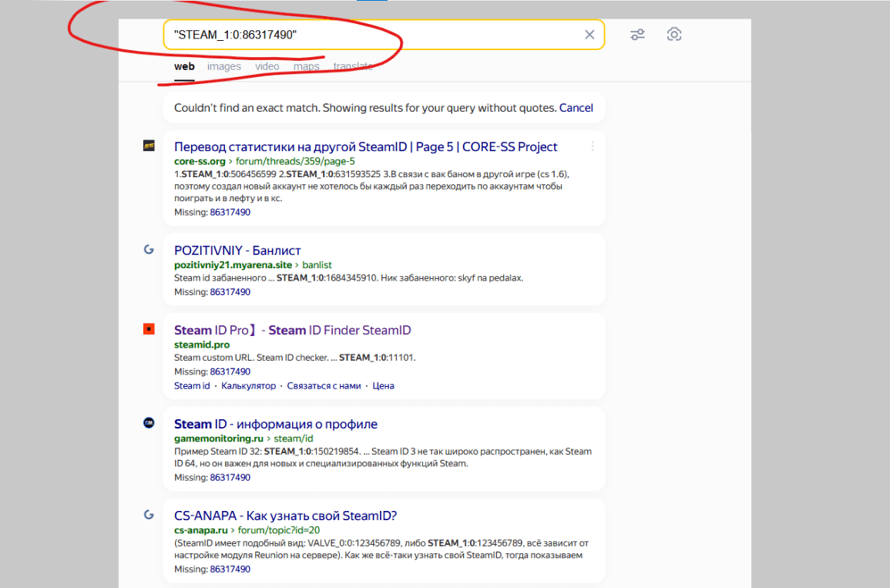
Task: Switch to the translate tab
Action: (352, 66)
